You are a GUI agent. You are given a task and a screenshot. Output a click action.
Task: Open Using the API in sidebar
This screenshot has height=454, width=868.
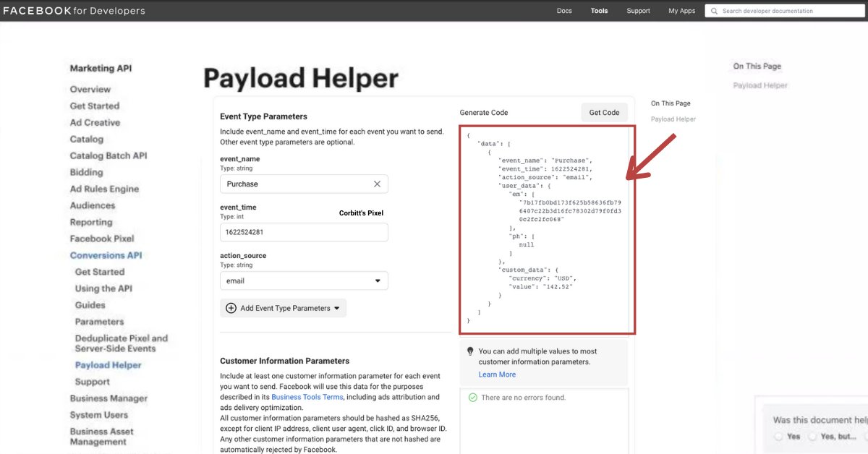tap(103, 289)
